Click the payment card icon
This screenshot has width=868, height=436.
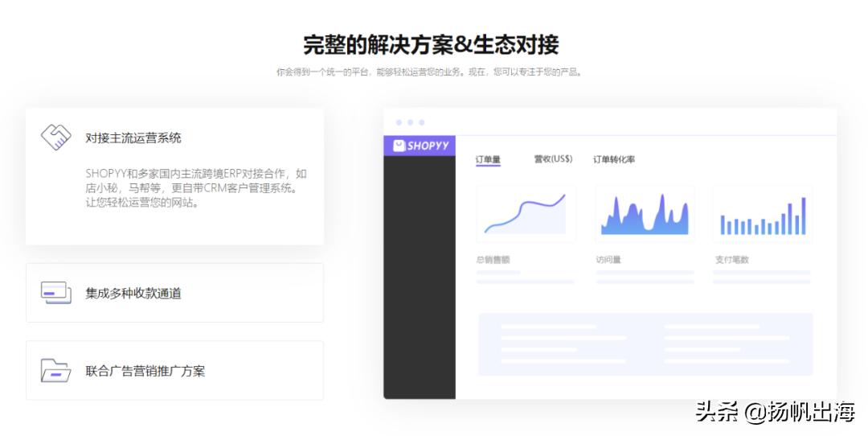[56, 293]
